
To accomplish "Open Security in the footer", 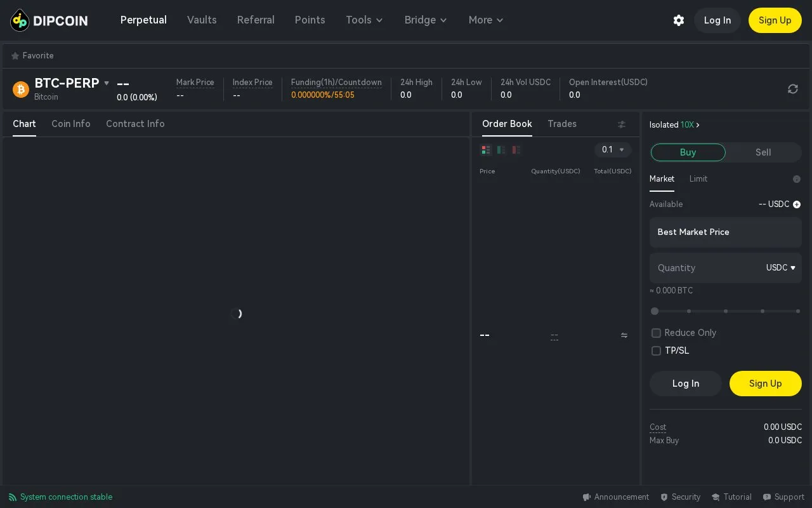I will 680,497.
